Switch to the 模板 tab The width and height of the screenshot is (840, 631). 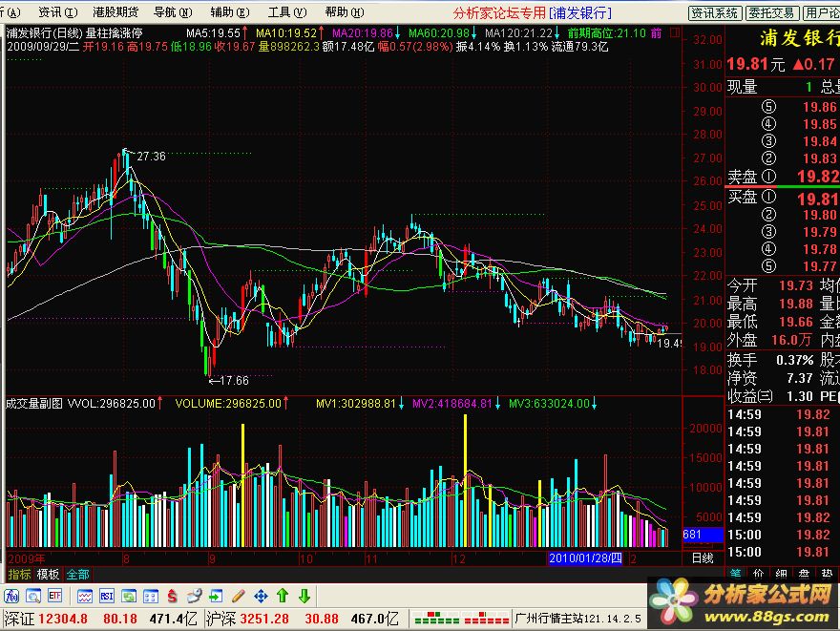click(48, 575)
